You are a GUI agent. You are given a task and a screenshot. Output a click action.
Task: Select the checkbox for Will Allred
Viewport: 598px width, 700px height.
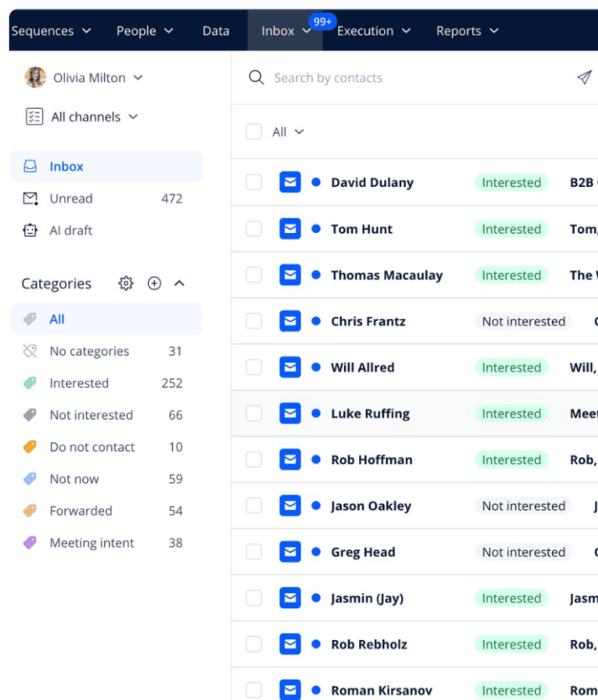click(x=254, y=367)
